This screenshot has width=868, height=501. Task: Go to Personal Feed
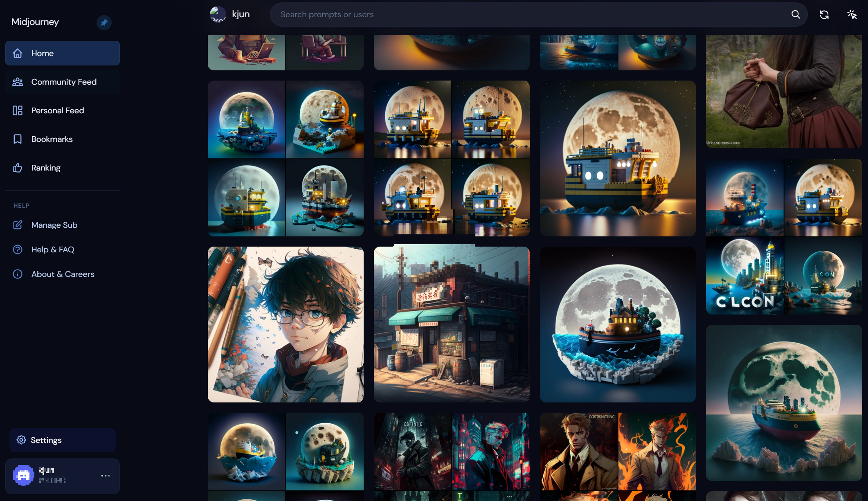[x=57, y=110]
